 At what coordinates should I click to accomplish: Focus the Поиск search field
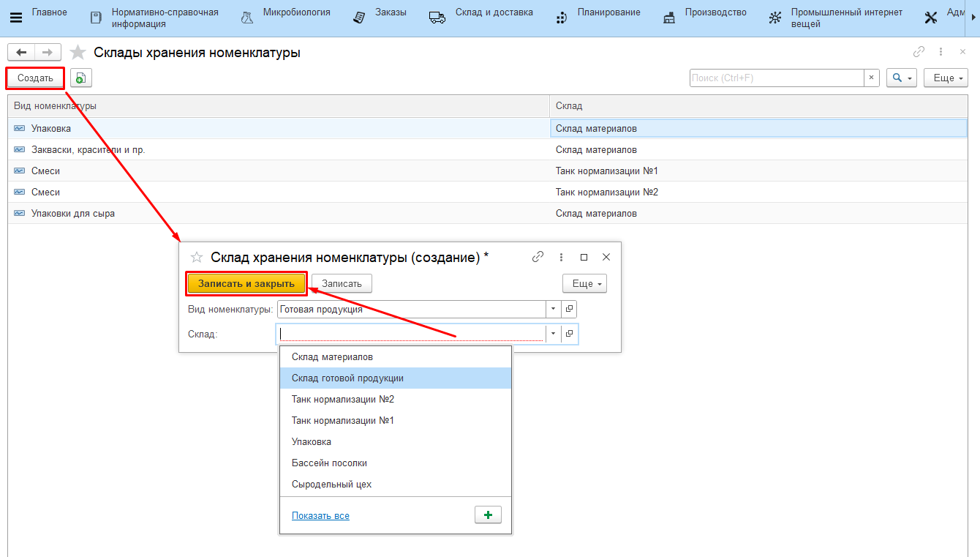point(777,78)
